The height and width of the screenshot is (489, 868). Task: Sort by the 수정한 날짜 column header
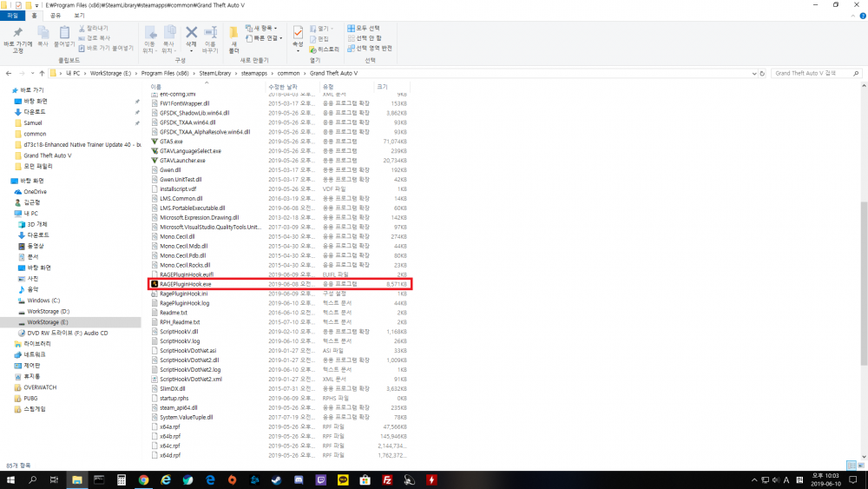[293, 86]
